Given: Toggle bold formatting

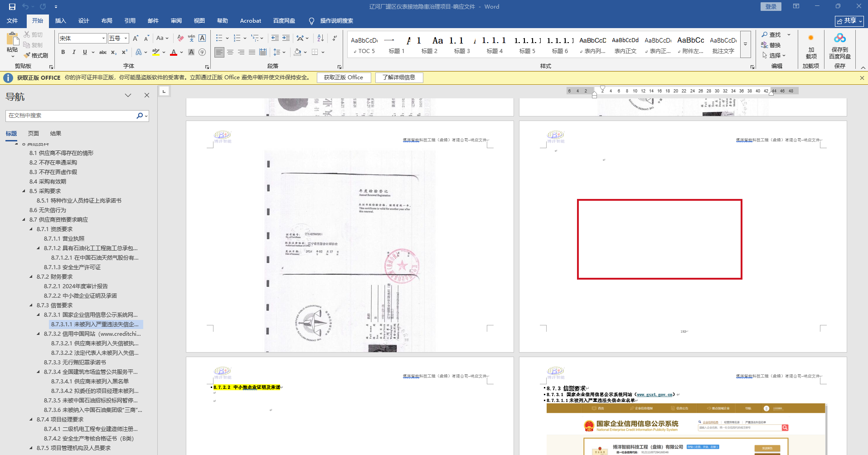Looking at the screenshot, I should point(63,52).
